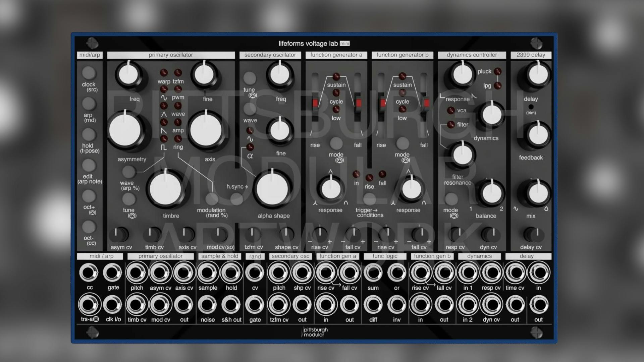
Task: Click the noise jack
Action: click(208, 305)
